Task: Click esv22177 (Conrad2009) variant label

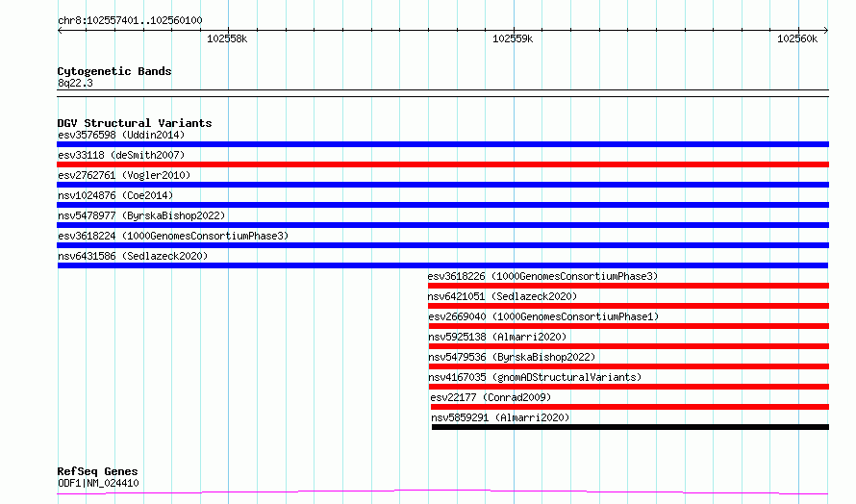Action: [491, 397]
